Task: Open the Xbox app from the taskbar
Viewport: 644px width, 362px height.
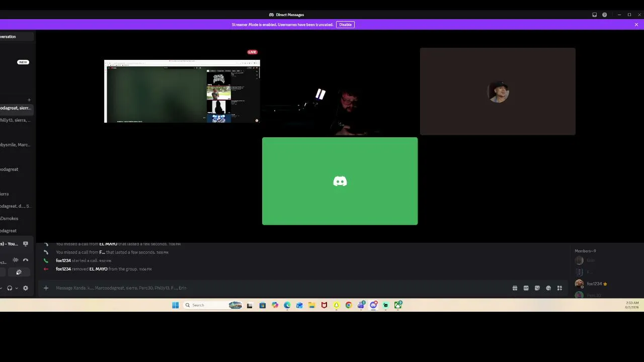Action: [398, 305]
